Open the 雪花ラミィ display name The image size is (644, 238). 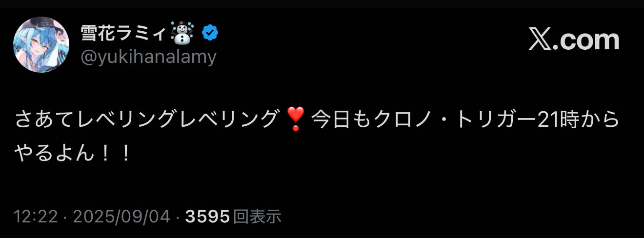tap(124, 33)
